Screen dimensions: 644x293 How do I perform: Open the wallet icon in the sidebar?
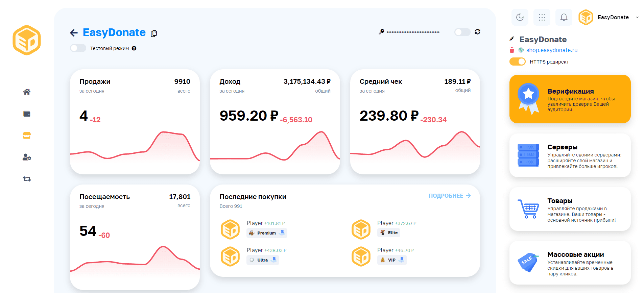pyautogui.click(x=27, y=114)
